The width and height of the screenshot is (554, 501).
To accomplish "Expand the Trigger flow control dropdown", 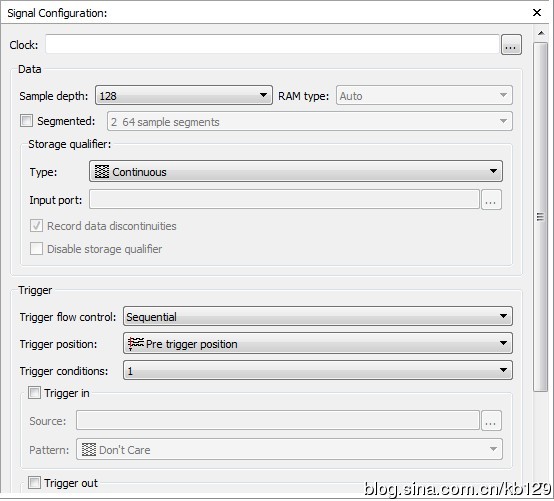I will pyautogui.click(x=318, y=316).
